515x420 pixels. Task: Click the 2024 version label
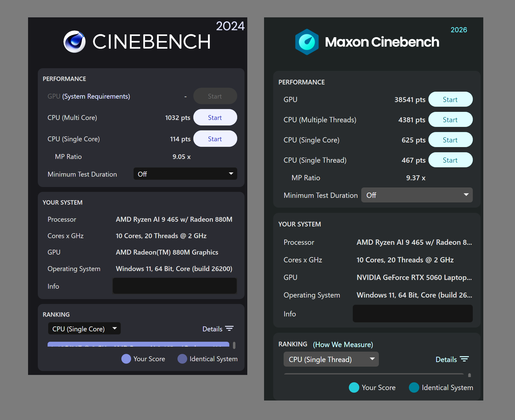click(231, 26)
